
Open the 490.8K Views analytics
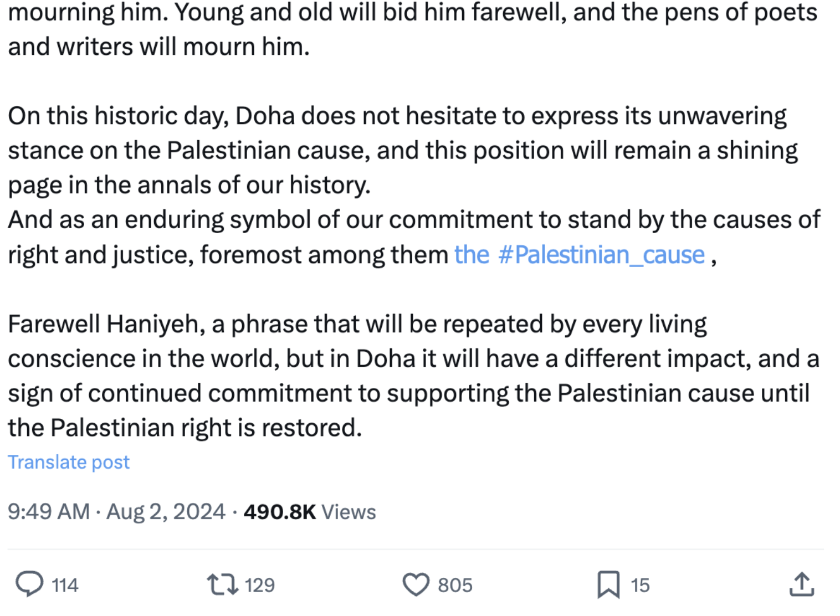(310, 511)
